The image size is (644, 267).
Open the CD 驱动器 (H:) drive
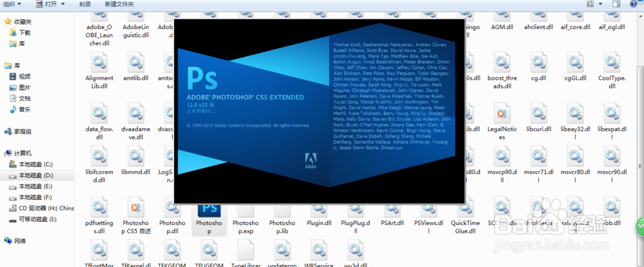pyautogui.click(x=41, y=208)
